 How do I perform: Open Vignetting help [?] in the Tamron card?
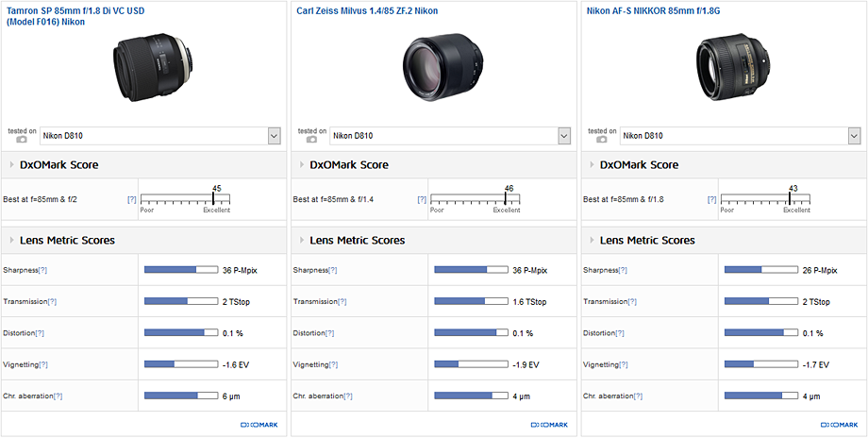point(43,365)
